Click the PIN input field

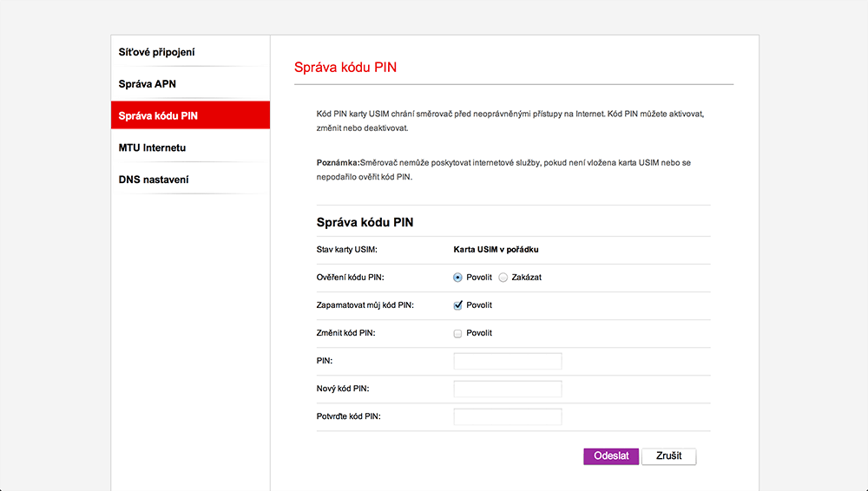[508, 361]
